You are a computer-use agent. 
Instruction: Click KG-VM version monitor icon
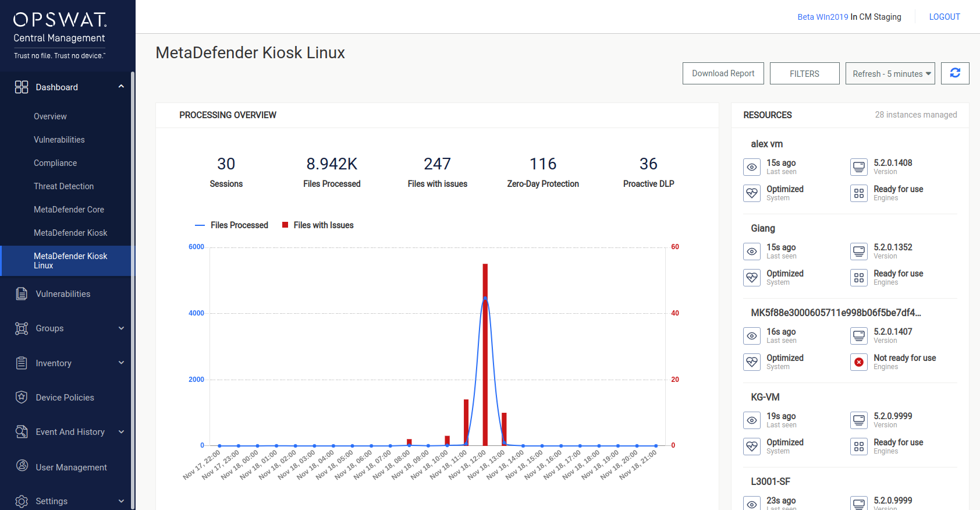[859, 420]
